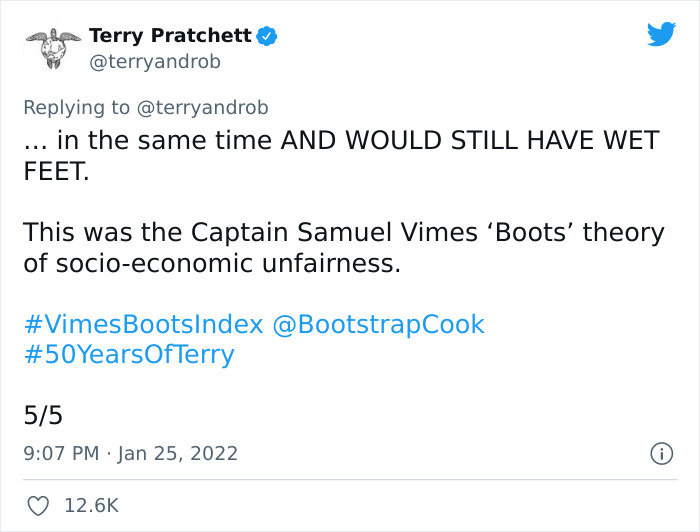Image resolution: width=700 pixels, height=532 pixels.
Task: Click the 9:07 PM tweet time
Action: [x=61, y=453]
